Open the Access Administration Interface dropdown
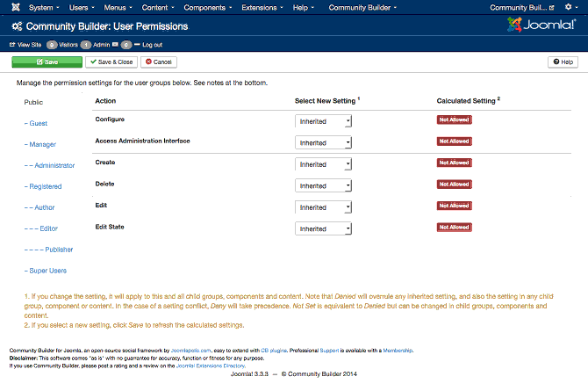 pos(323,142)
